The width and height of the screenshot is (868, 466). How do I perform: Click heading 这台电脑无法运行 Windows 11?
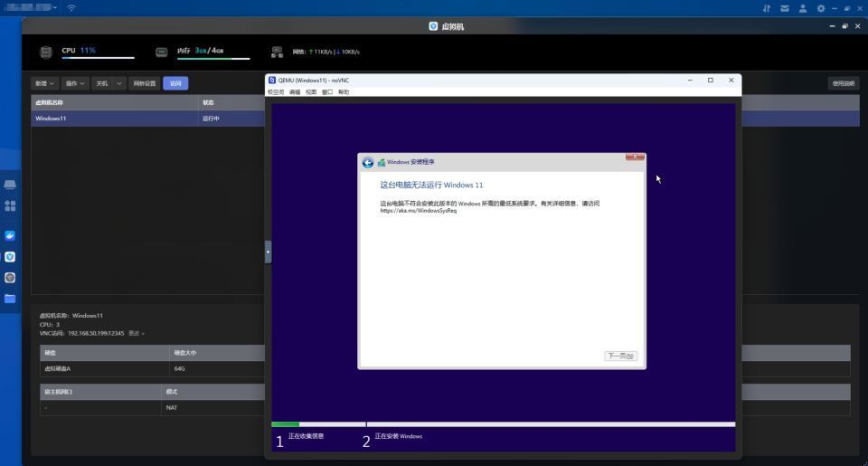[431, 185]
